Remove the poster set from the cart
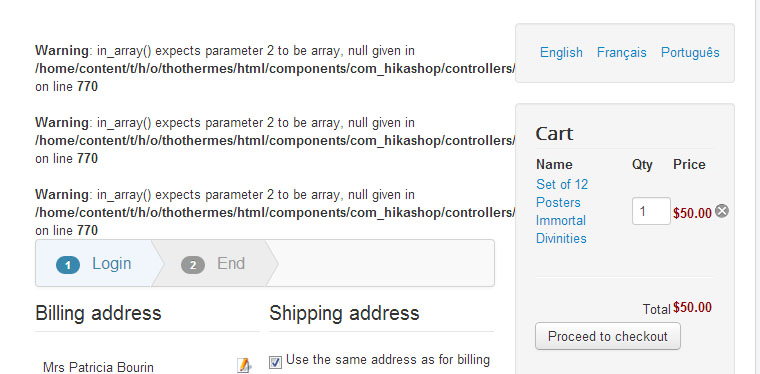Screen dimensions: 760x374 (722, 211)
